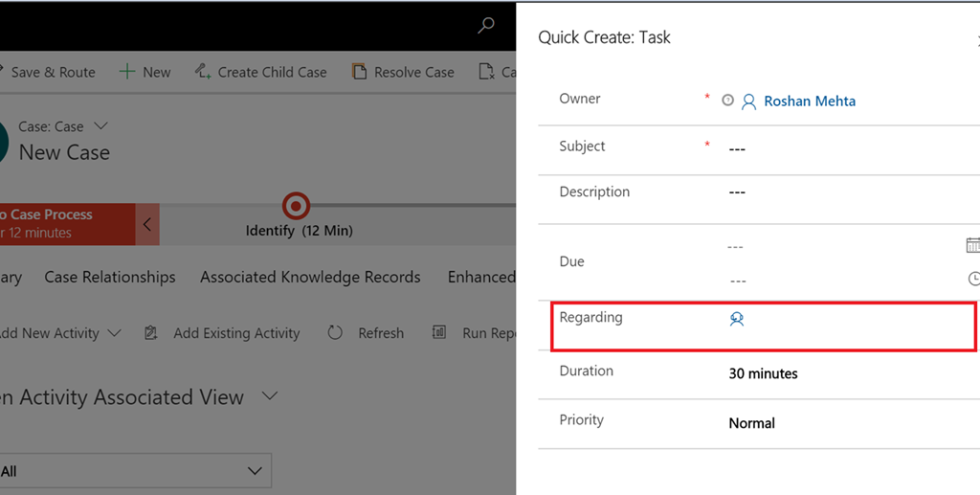
Task: Click New command label
Action: point(156,72)
